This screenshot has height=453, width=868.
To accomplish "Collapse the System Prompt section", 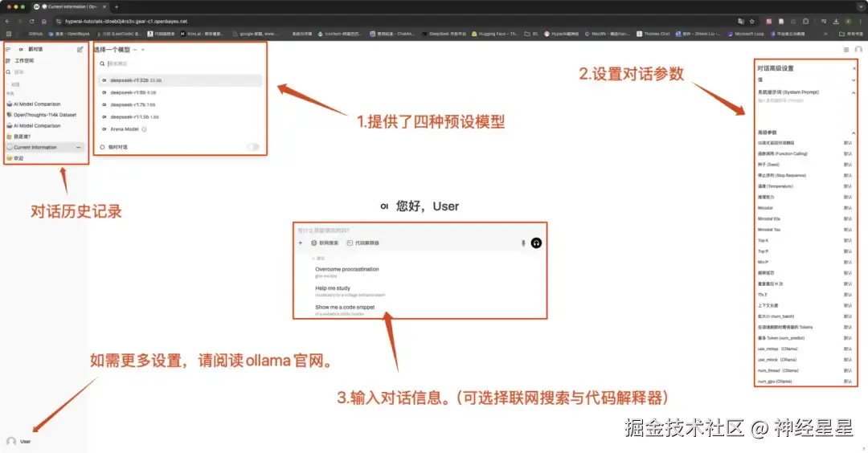I will [854, 93].
